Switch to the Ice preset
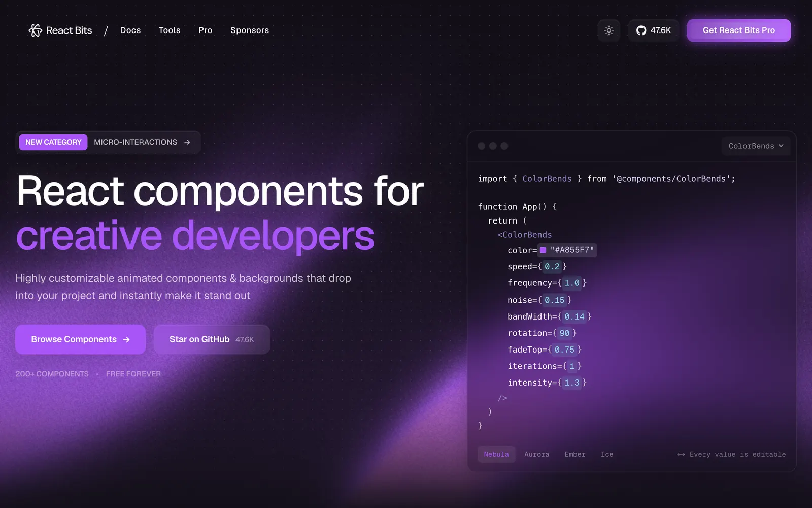This screenshot has height=508, width=812. click(x=607, y=454)
